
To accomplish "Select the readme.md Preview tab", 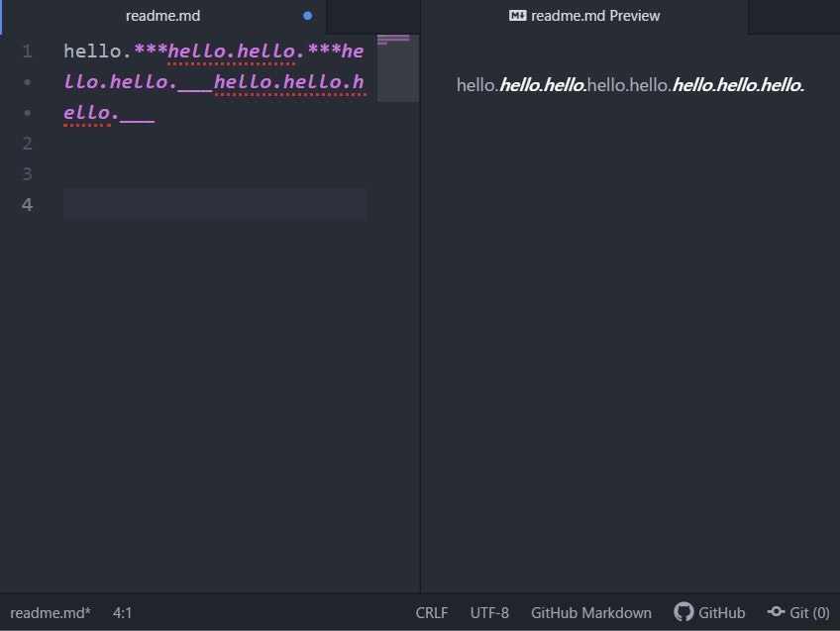I will (x=583, y=16).
